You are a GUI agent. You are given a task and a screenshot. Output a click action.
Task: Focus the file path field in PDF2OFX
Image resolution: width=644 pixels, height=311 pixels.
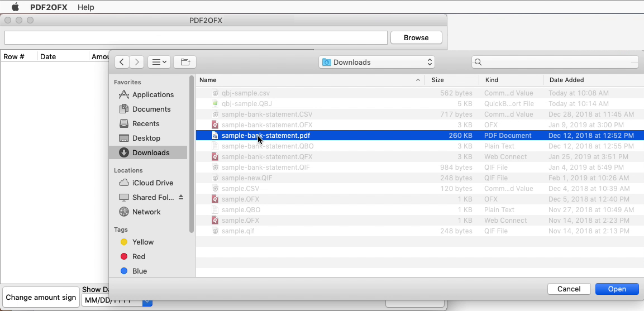pos(196,37)
